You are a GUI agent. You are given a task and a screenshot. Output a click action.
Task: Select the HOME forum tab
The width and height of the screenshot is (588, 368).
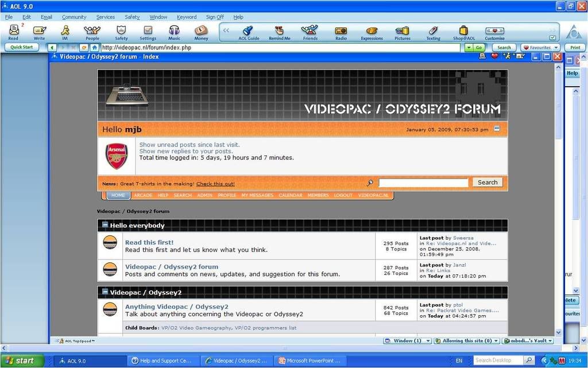click(118, 195)
